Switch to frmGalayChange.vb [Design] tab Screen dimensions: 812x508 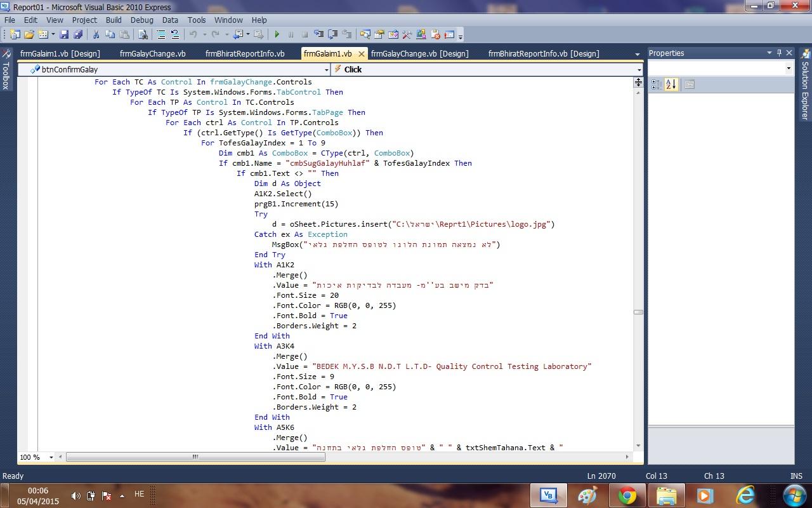pos(419,54)
